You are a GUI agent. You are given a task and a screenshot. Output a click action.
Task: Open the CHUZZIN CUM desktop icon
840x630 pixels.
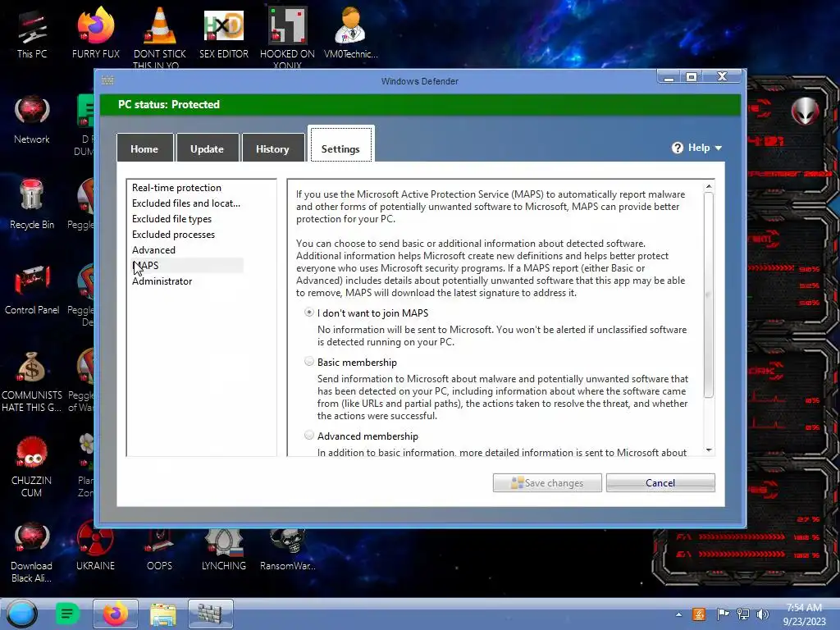(32, 467)
